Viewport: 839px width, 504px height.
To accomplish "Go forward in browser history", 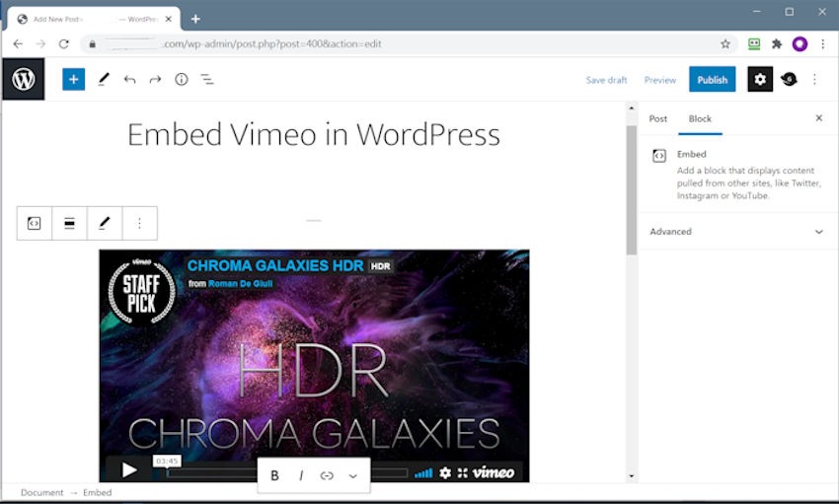I will [x=40, y=43].
